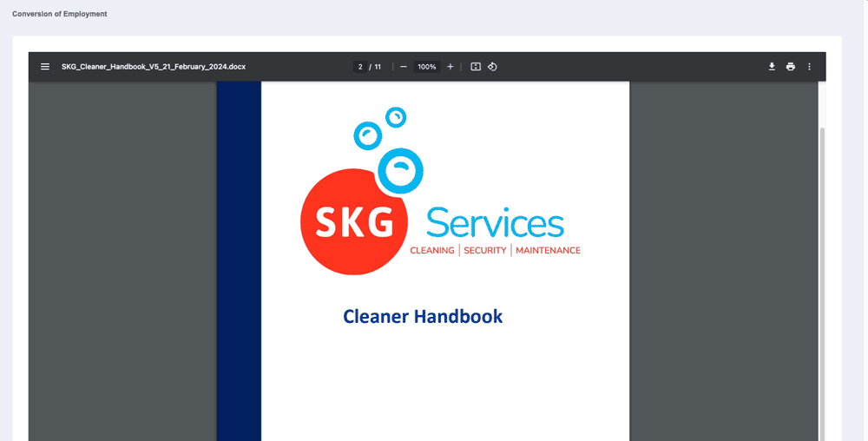The image size is (868, 441).
Task: Click the CLEANING word in logo tagline
Action: tap(431, 251)
